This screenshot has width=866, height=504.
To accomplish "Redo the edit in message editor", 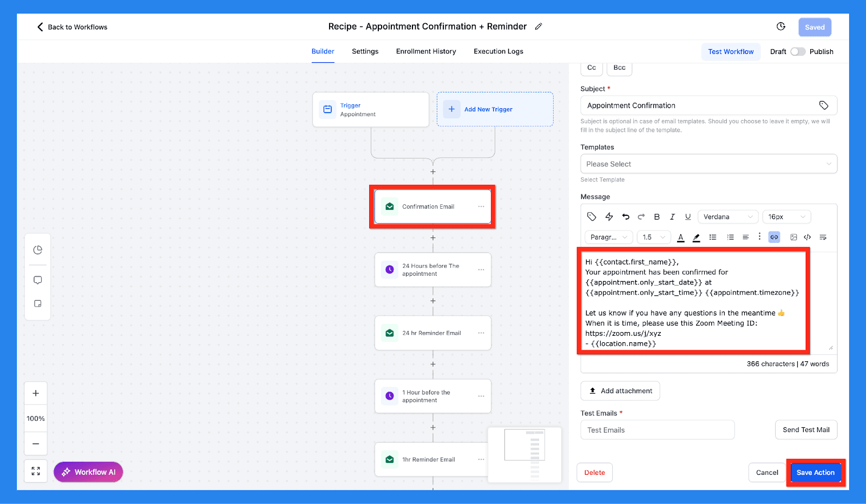I will (x=641, y=217).
